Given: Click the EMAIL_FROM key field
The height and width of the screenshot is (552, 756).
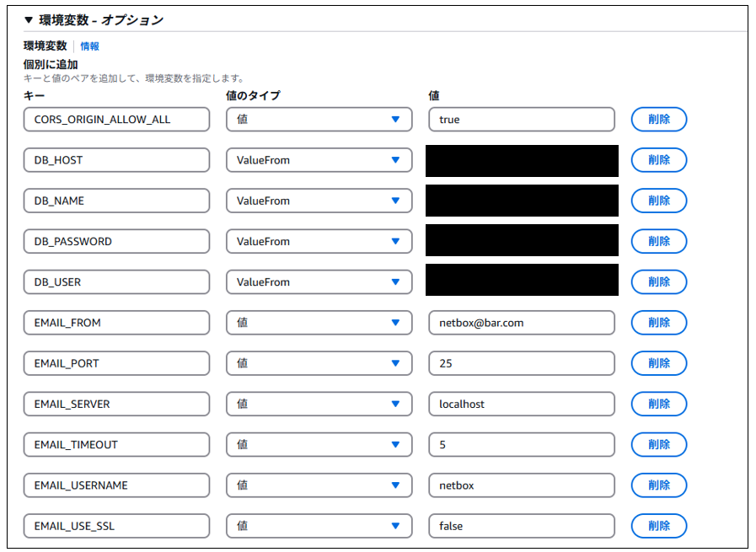Looking at the screenshot, I should [x=116, y=323].
